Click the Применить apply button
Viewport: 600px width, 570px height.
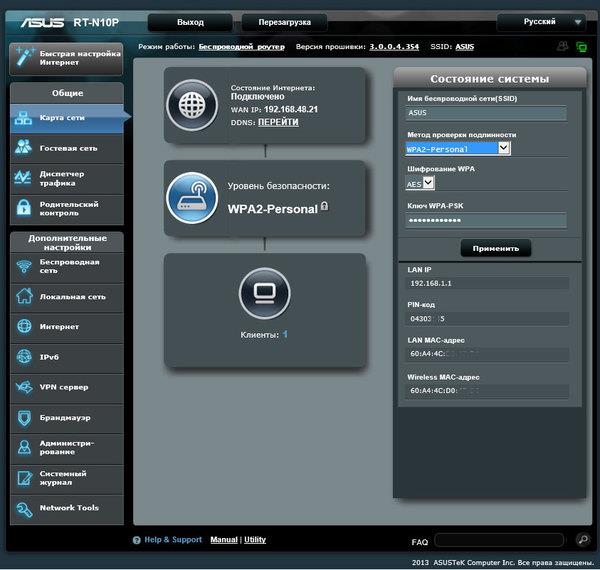(x=496, y=248)
